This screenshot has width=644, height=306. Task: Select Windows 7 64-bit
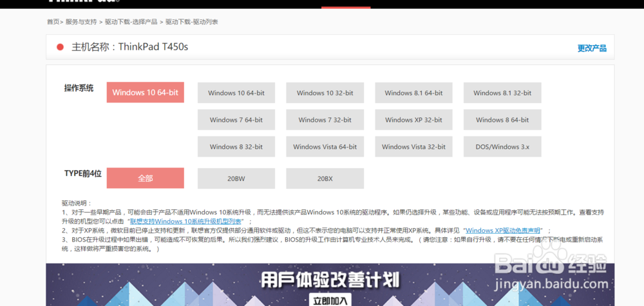(x=236, y=120)
